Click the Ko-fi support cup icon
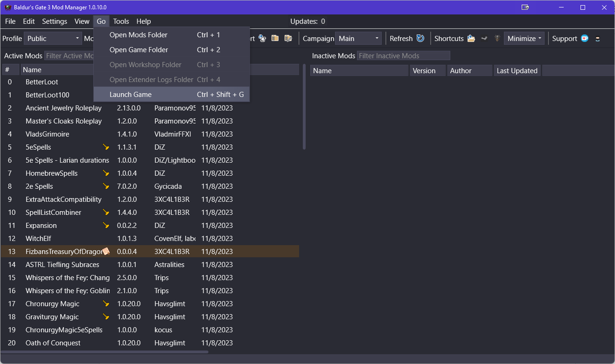Screen dimensions: 615x364 (585, 39)
